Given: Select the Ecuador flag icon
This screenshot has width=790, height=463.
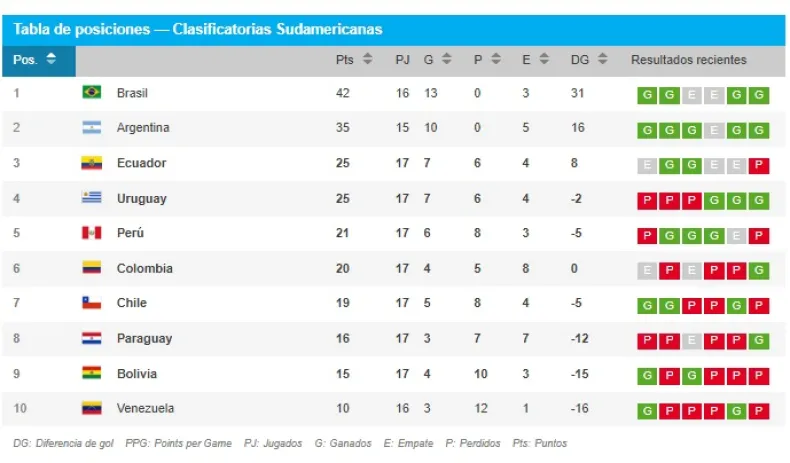Looking at the screenshot, I should [x=92, y=163].
